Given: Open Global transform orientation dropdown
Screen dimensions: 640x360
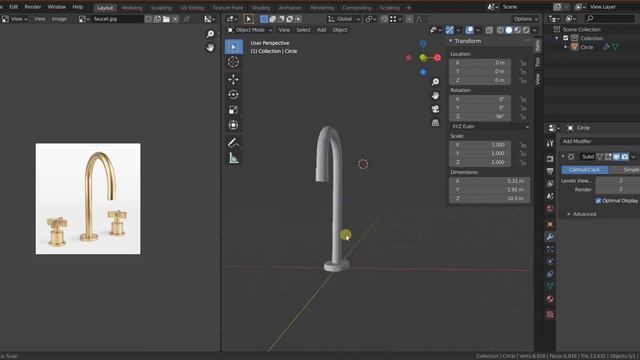Looking at the screenshot, I should pos(344,19).
